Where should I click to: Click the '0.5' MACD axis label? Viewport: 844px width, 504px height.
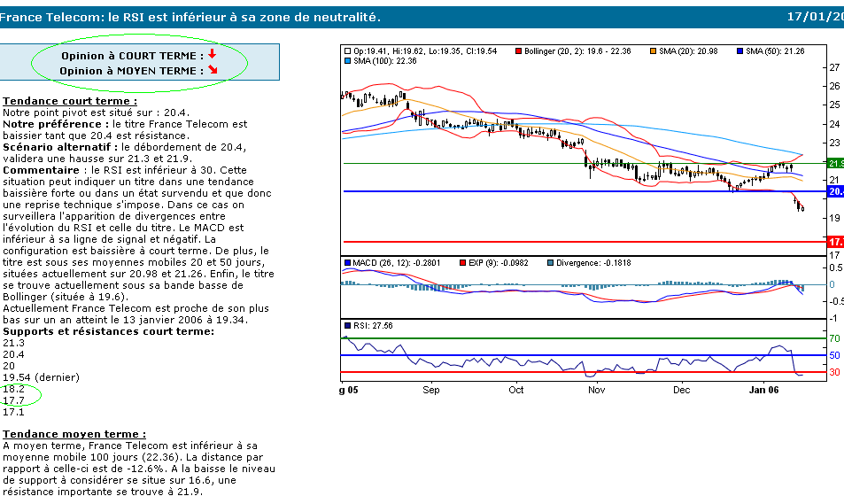836,268
